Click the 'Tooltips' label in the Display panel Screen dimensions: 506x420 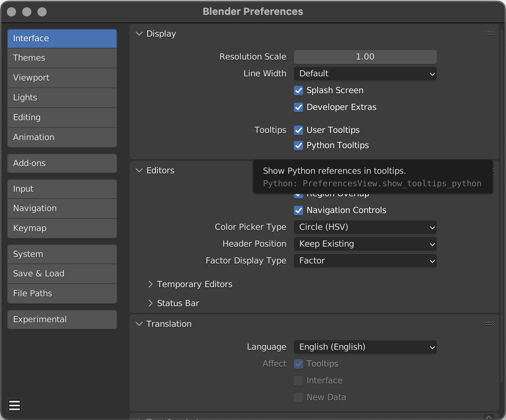coord(270,130)
